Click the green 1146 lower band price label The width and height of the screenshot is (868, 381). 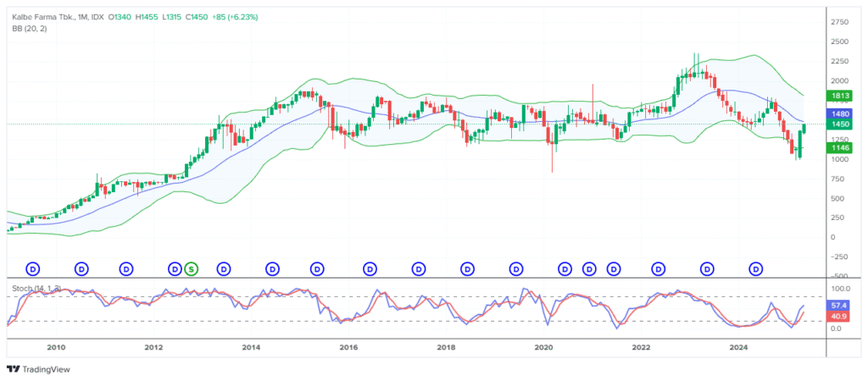point(840,147)
